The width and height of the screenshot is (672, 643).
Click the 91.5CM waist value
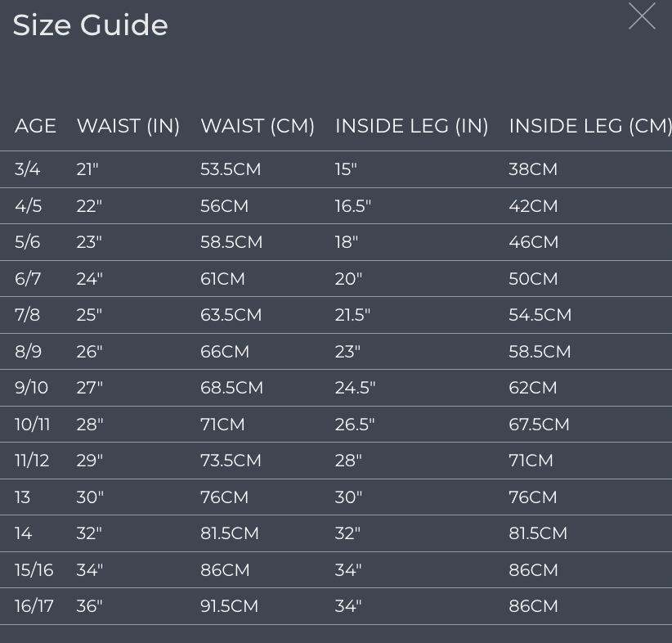pos(229,606)
